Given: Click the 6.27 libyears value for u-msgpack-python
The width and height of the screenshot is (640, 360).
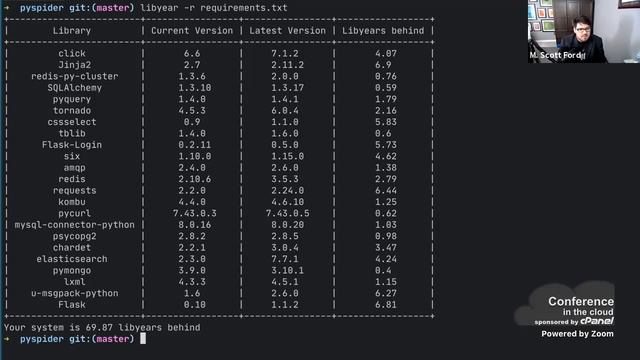Looking at the screenshot, I should [x=386, y=293].
